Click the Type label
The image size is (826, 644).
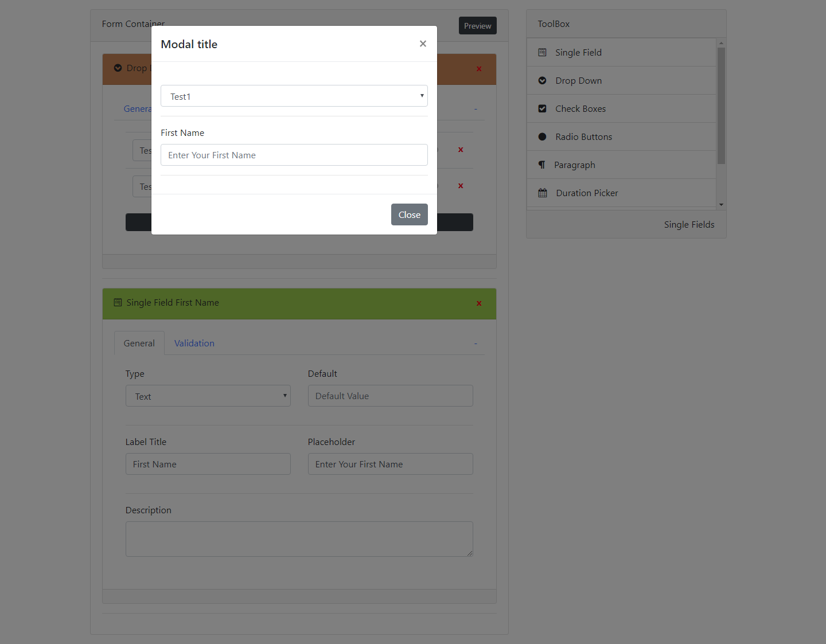tap(135, 373)
